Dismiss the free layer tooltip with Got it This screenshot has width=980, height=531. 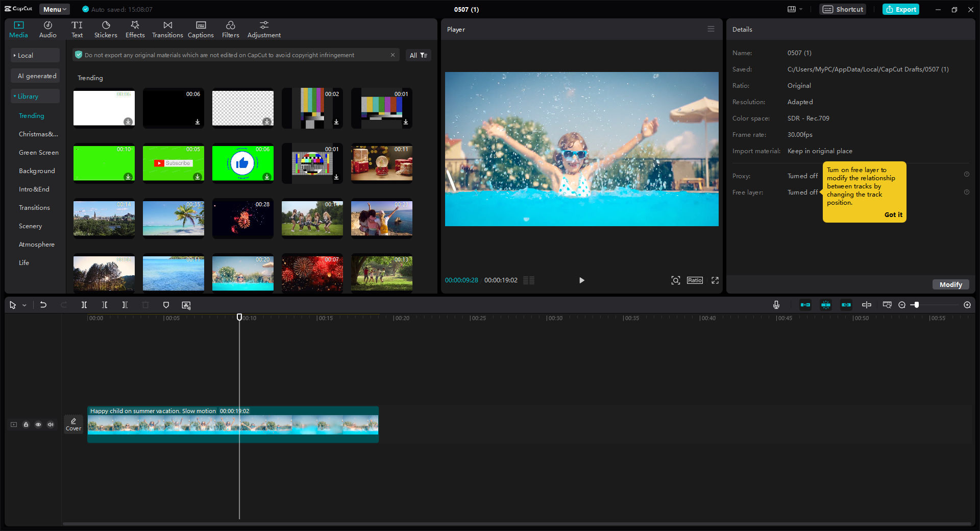[x=893, y=214]
